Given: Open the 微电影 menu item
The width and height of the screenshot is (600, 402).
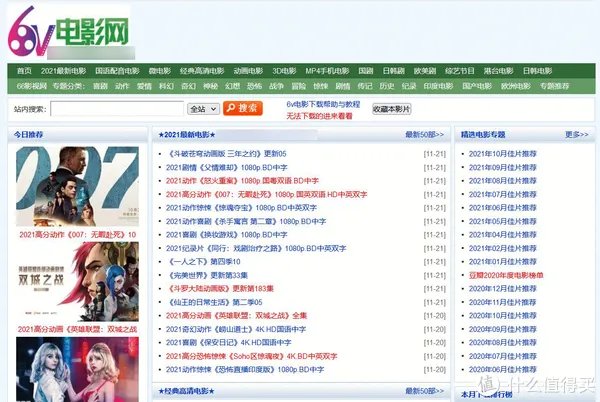Looking at the screenshot, I should [x=160, y=71].
